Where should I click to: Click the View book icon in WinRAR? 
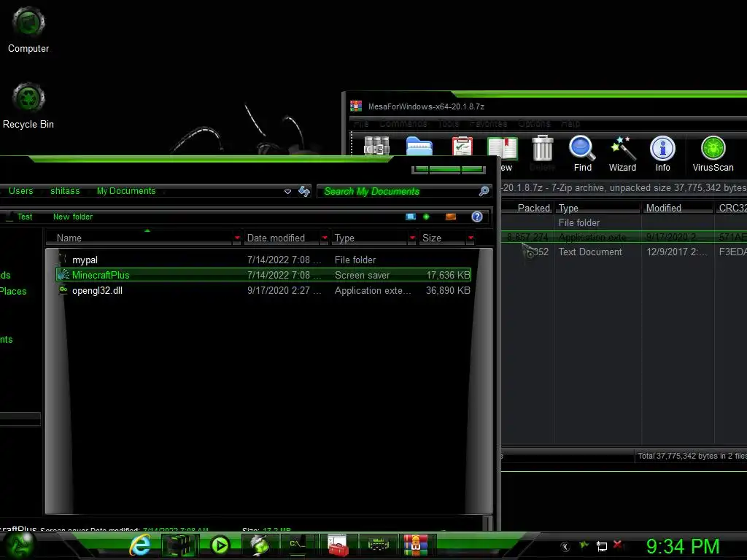502,153
